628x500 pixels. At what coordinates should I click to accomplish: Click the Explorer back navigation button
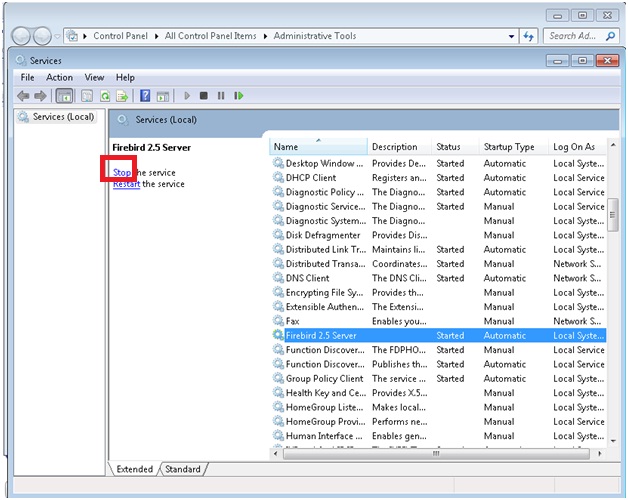(21, 36)
